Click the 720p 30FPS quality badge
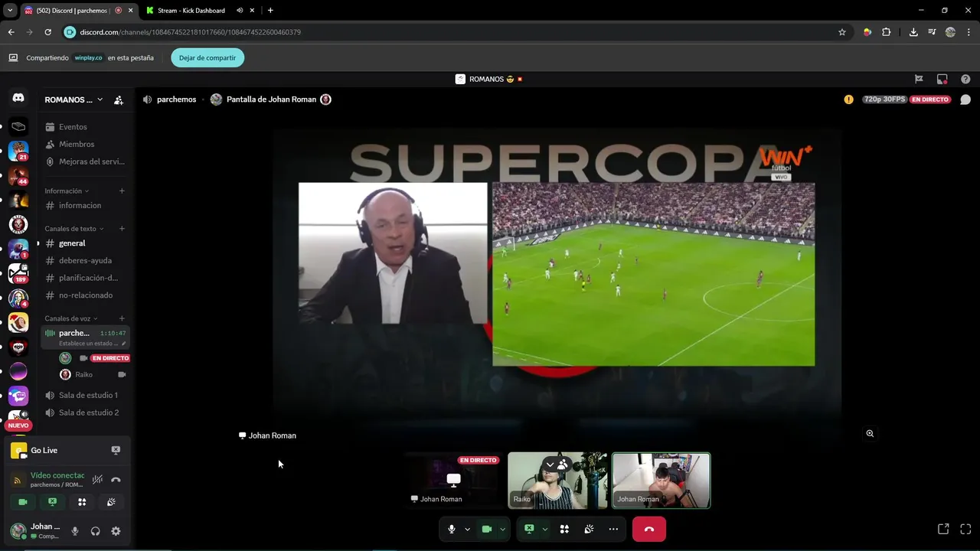This screenshot has height=551, width=980. click(x=884, y=99)
